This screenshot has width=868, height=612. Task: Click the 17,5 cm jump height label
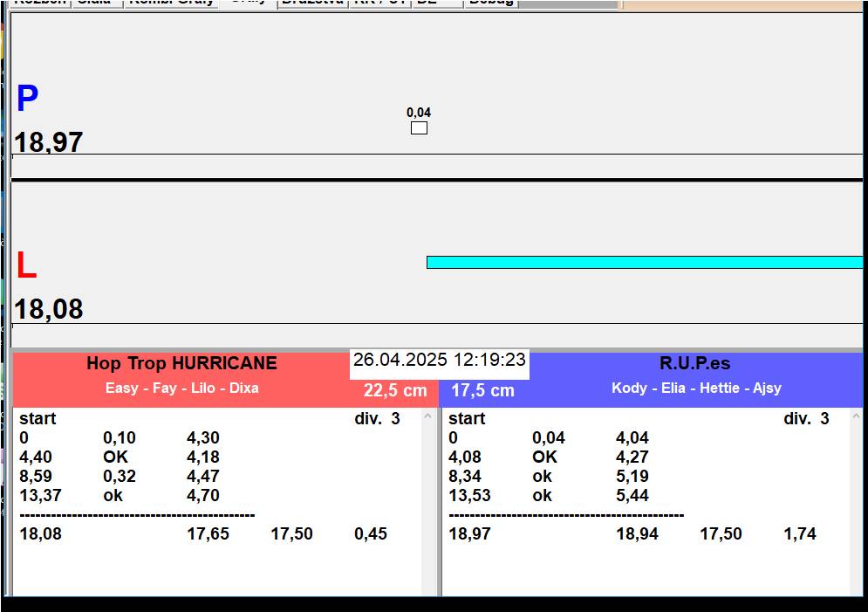pos(482,390)
